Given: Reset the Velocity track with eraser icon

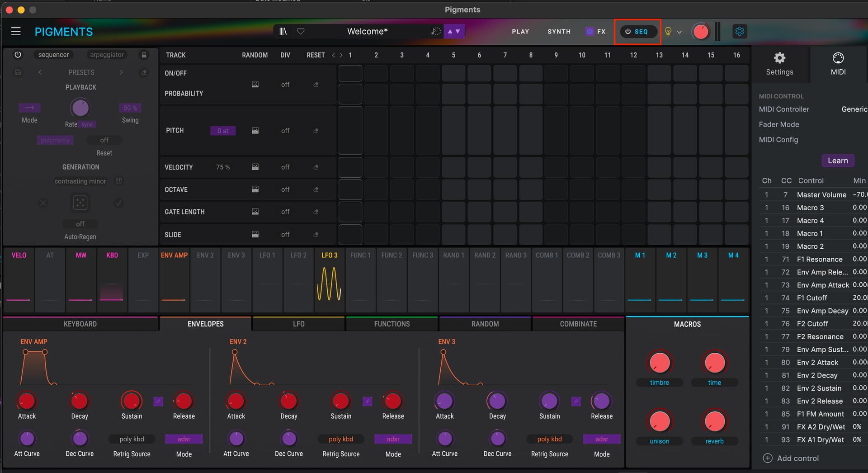Looking at the screenshot, I should click(x=316, y=167).
